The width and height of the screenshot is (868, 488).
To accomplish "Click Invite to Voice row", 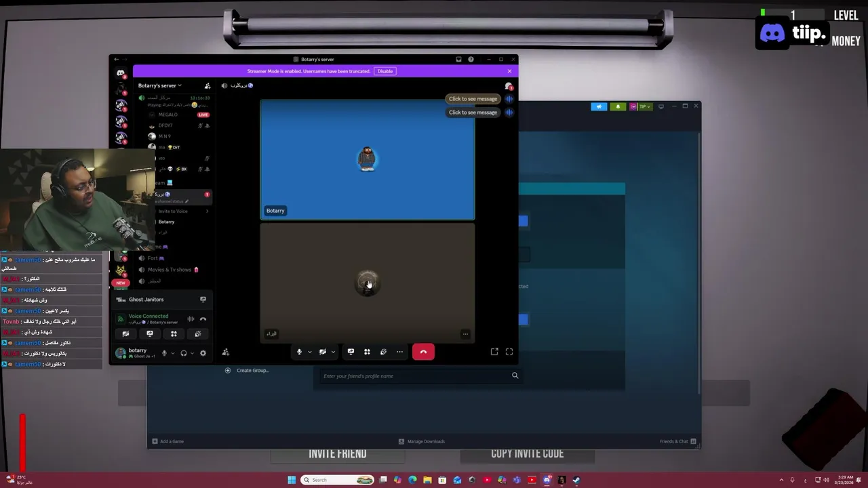I will (x=179, y=211).
